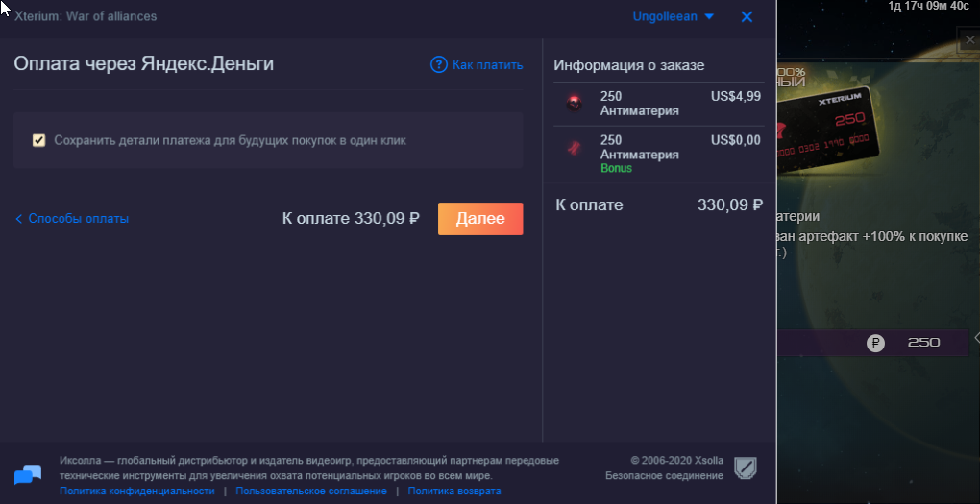Screen dimensions: 980x504
Task: Click the close X in background game window
Action: [969, 40]
